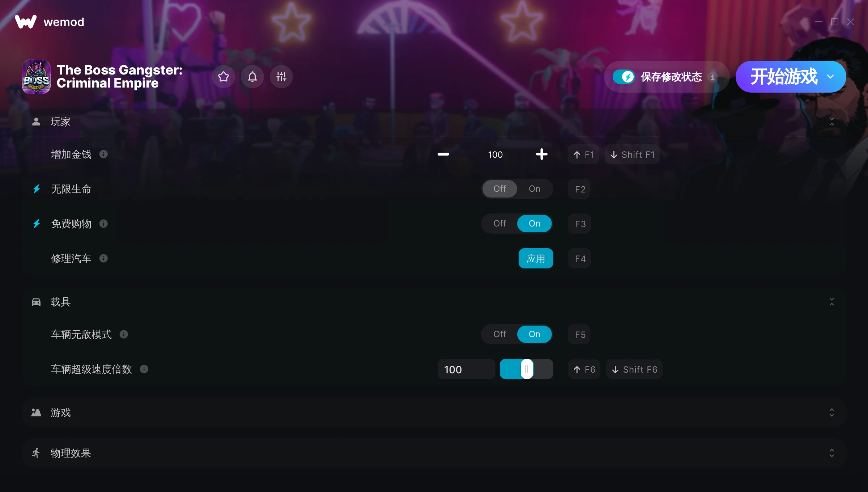
Task: Open the sliders settings icon
Action: [281, 77]
